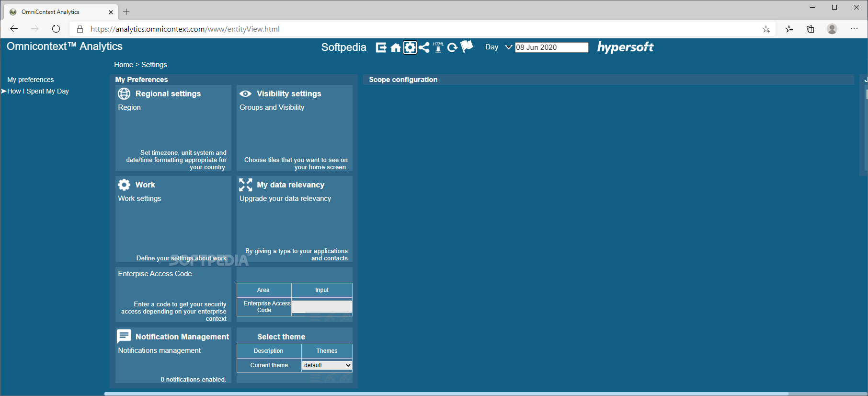Viewport: 868px width, 396px height.
Task: Click the logout exit icon in the header toolbar
Action: (381, 47)
